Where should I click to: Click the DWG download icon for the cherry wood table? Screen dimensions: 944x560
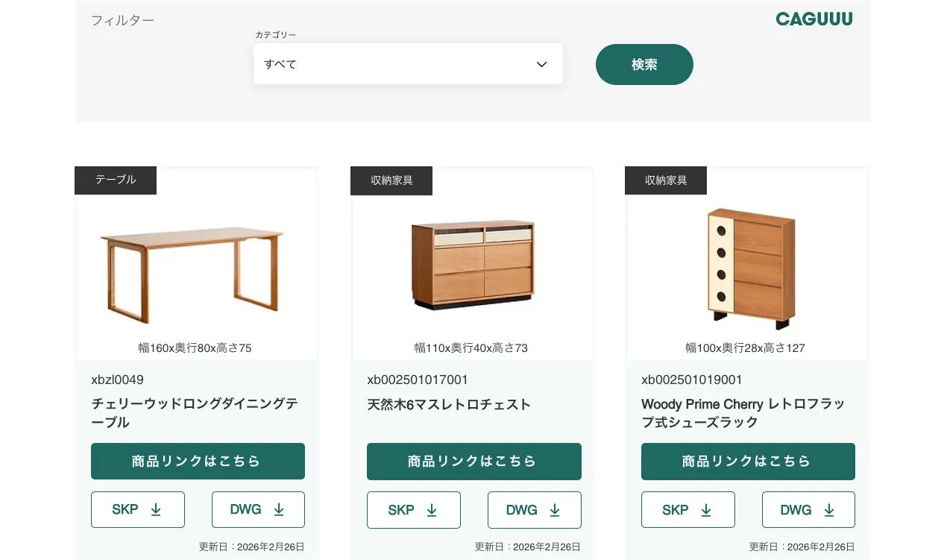click(x=279, y=509)
